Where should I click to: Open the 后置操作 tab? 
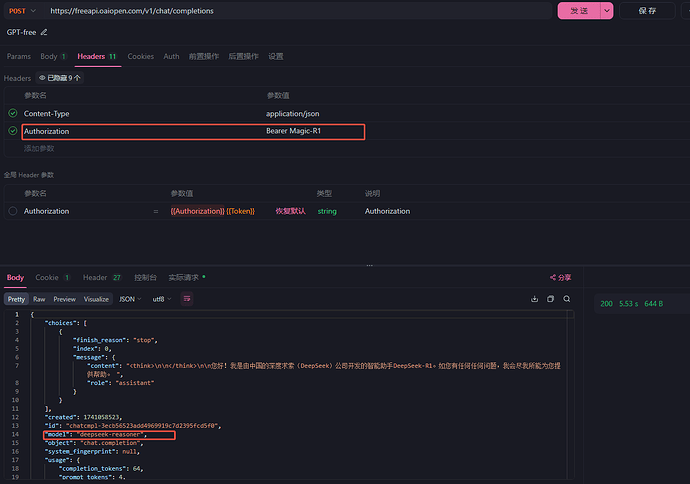coord(243,56)
